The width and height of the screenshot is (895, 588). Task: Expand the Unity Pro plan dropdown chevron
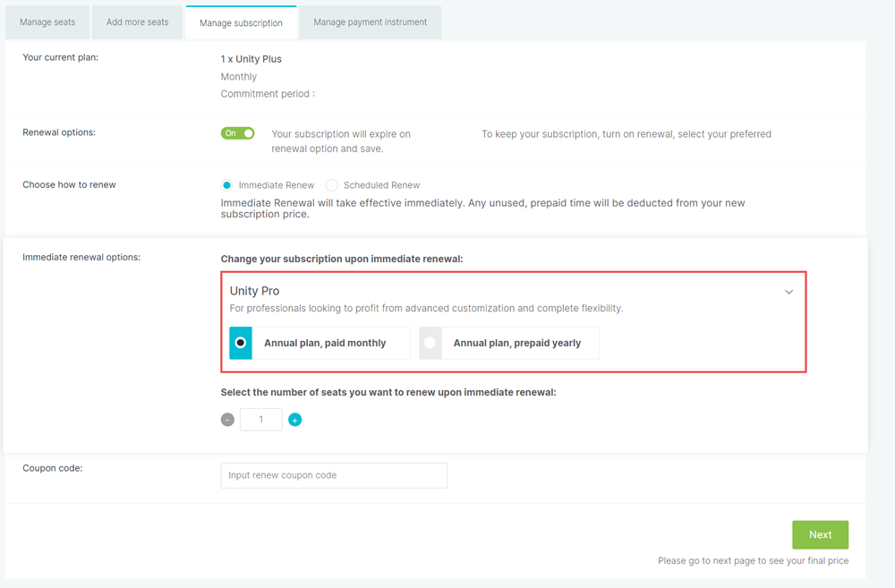click(788, 292)
